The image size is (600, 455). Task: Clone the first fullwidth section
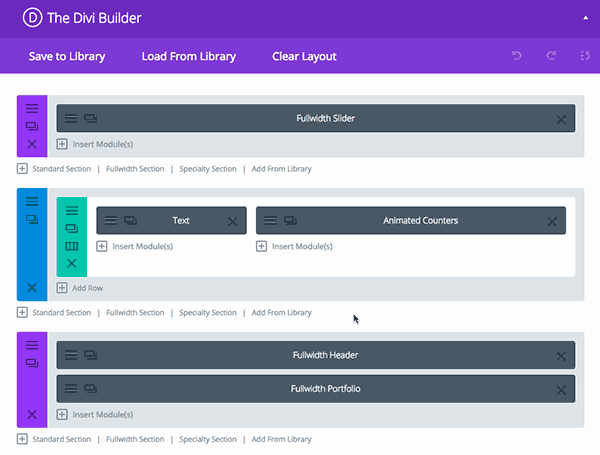click(x=32, y=126)
